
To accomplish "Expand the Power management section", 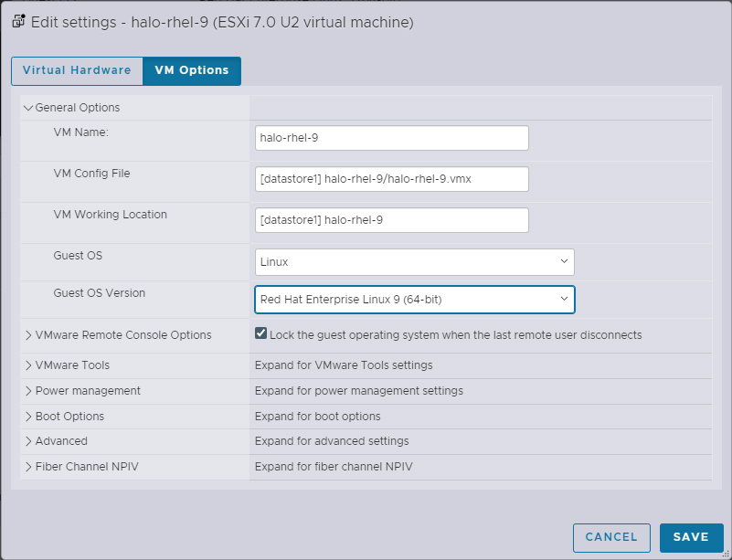I will point(28,391).
